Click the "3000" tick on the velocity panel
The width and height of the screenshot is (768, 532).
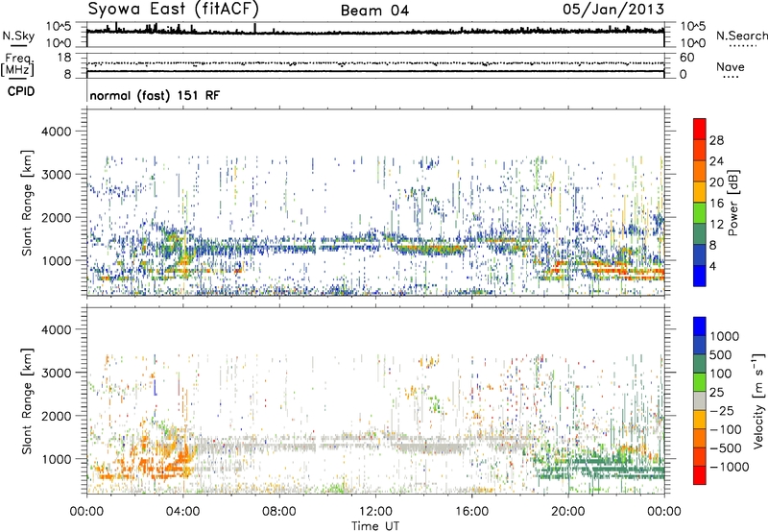pos(56,373)
